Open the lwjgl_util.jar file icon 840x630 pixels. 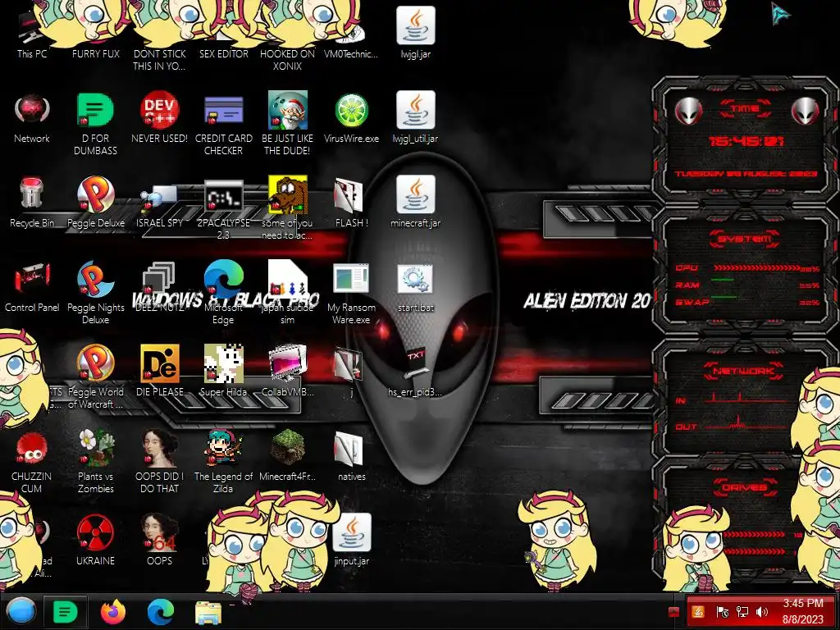[x=416, y=110]
